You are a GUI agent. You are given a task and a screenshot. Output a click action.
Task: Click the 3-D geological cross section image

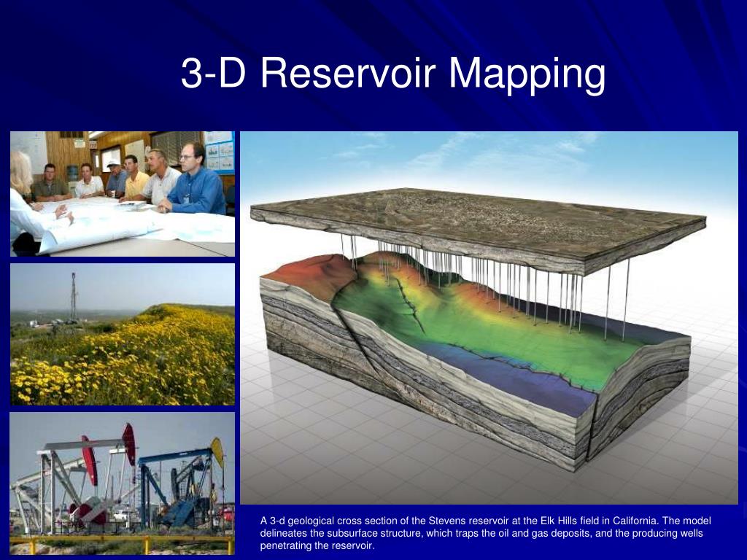click(x=489, y=318)
